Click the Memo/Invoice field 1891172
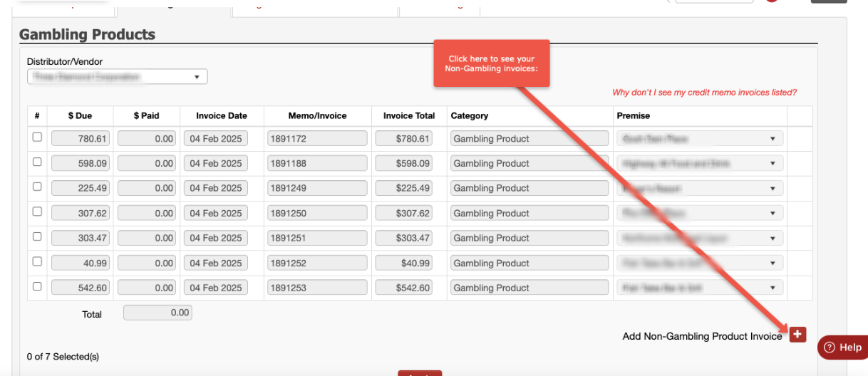Screen dimensions: 868x376 click(x=317, y=139)
